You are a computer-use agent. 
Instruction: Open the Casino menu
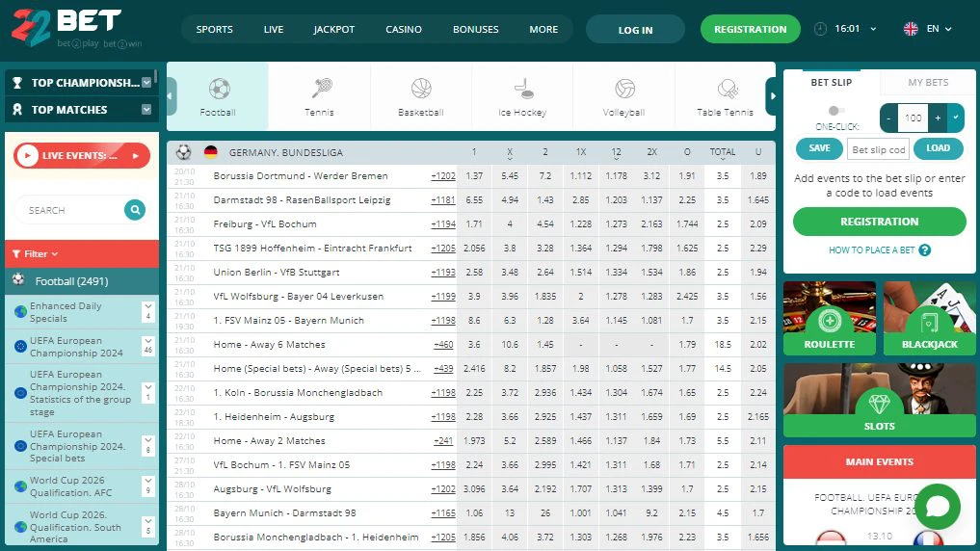click(x=404, y=29)
